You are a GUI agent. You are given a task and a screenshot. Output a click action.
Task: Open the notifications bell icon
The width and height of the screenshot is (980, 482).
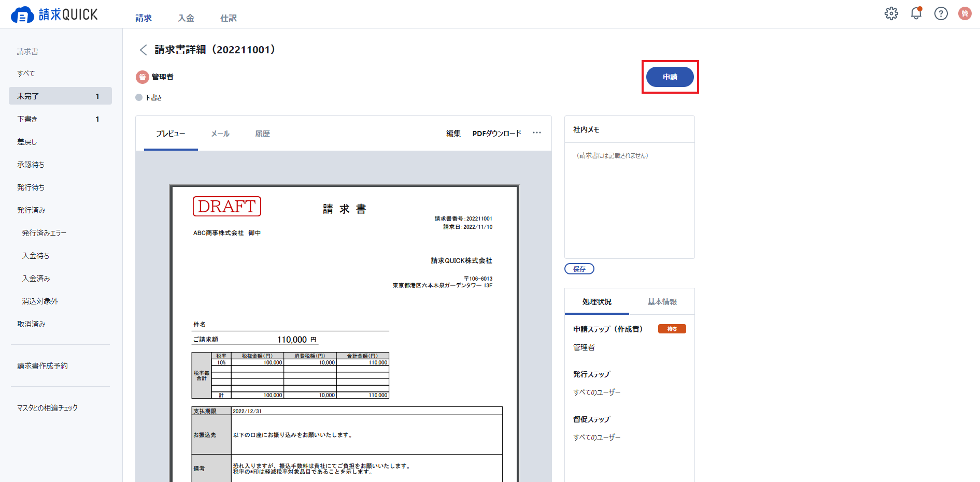pos(916,13)
